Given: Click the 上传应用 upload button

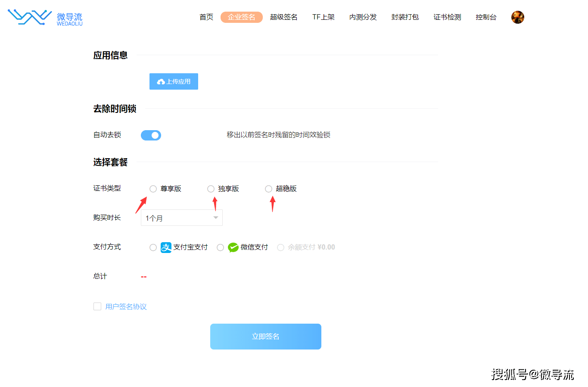Looking at the screenshot, I should coord(174,81).
